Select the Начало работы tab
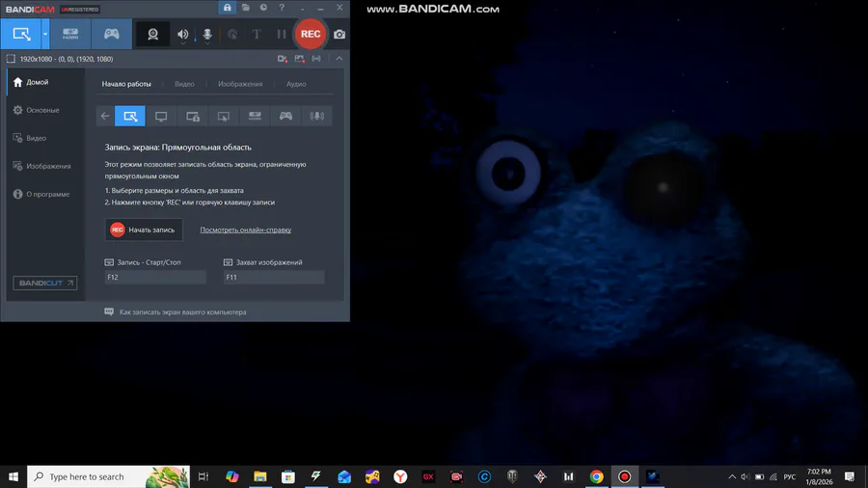868x488 pixels. pos(126,84)
